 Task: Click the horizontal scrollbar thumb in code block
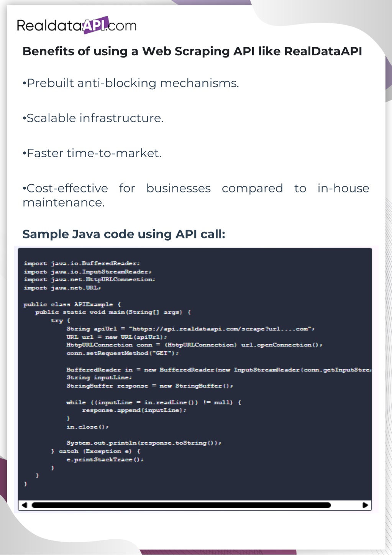pyautogui.click(x=181, y=505)
